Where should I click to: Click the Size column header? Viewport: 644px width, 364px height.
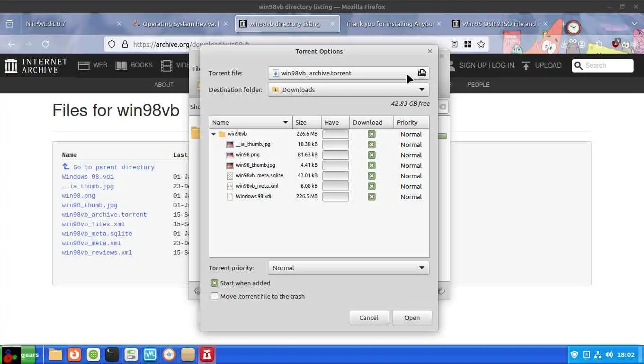pos(307,122)
